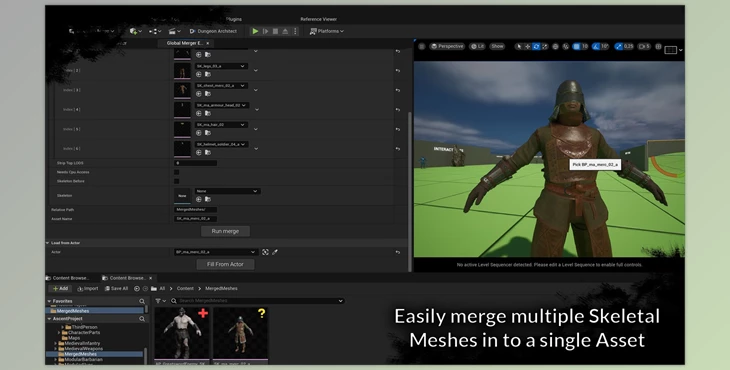The image size is (730, 370).
Task: Click the frame skip button next to play
Action: pos(265,31)
